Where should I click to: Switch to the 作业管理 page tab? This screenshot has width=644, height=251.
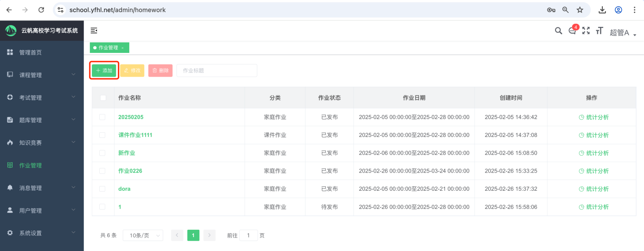click(x=108, y=48)
